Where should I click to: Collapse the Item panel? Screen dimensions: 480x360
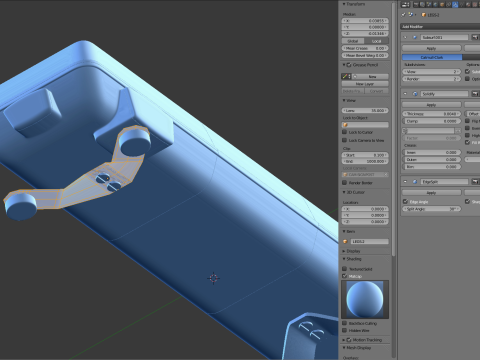pos(344,231)
